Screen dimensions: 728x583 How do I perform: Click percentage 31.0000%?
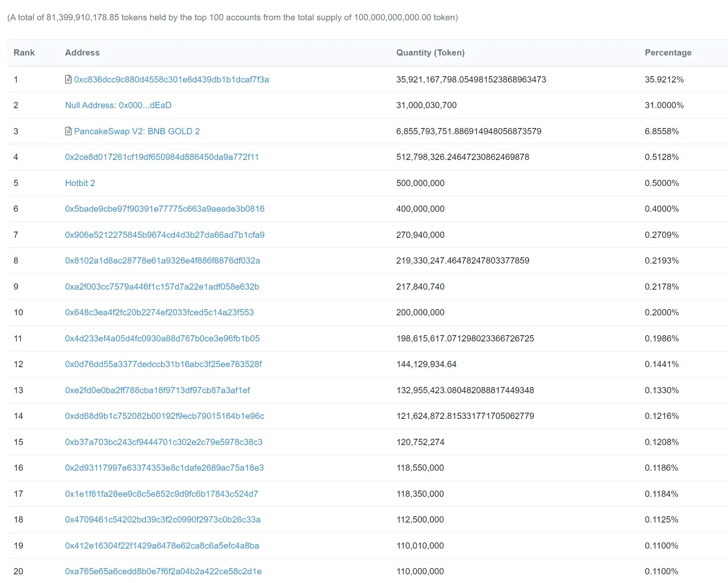click(664, 105)
